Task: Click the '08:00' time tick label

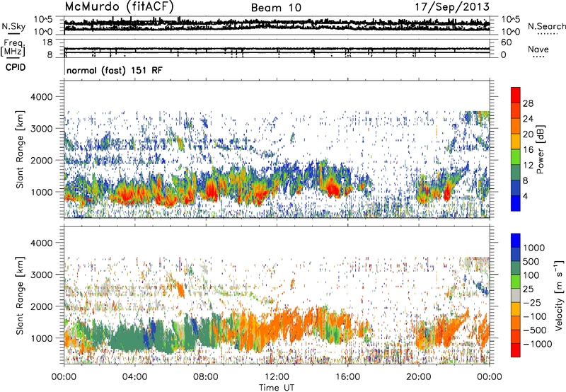Action: click(x=206, y=377)
